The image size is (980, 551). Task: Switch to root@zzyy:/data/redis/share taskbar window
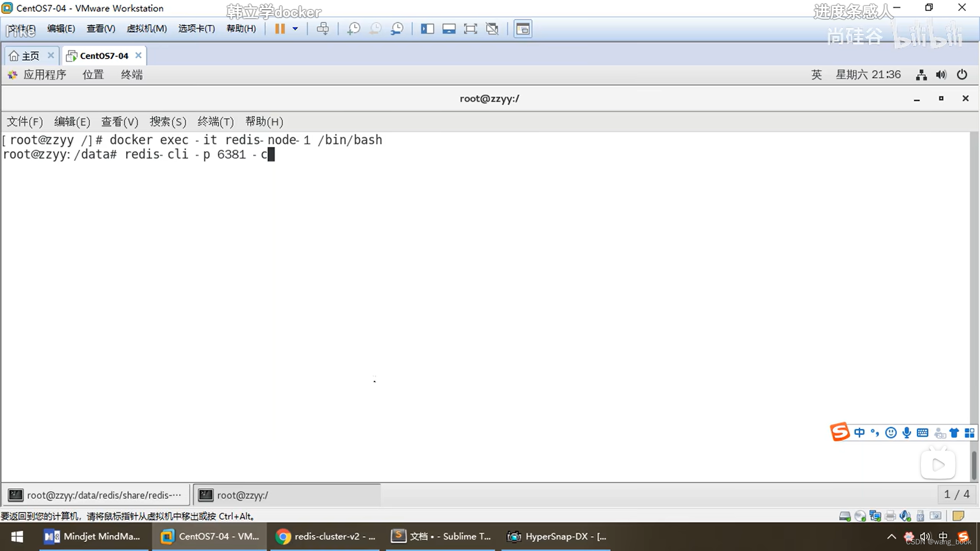pyautogui.click(x=96, y=495)
